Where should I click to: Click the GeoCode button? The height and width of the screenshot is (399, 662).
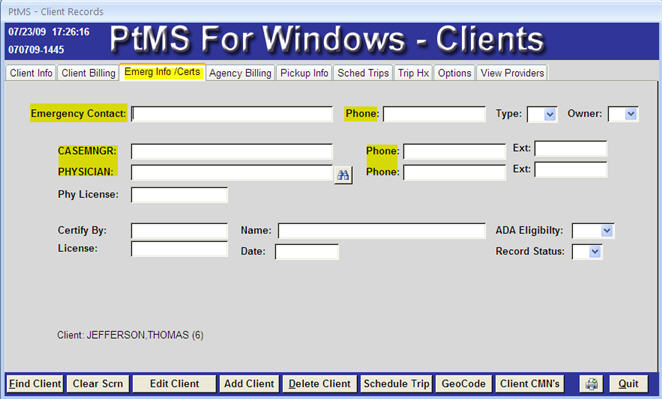464,383
